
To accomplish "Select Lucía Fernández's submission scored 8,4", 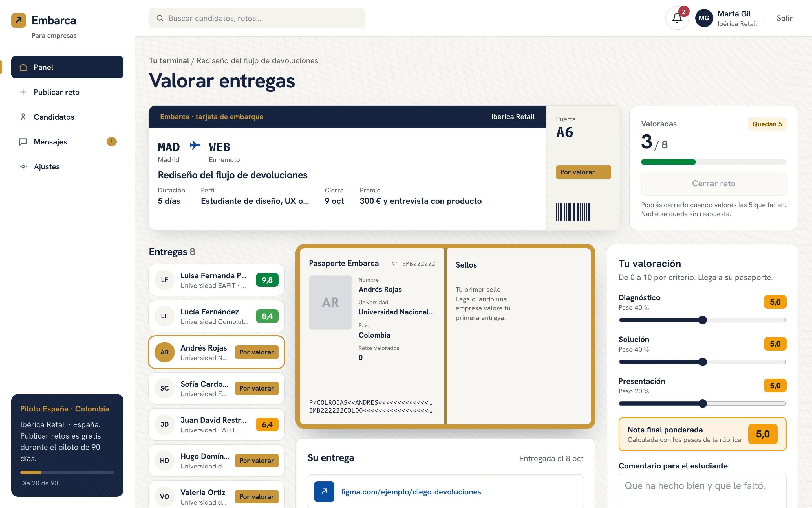I will click(x=217, y=316).
